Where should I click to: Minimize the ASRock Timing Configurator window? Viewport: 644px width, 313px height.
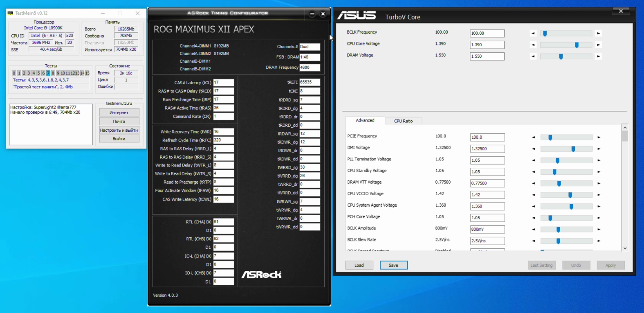pos(312,14)
